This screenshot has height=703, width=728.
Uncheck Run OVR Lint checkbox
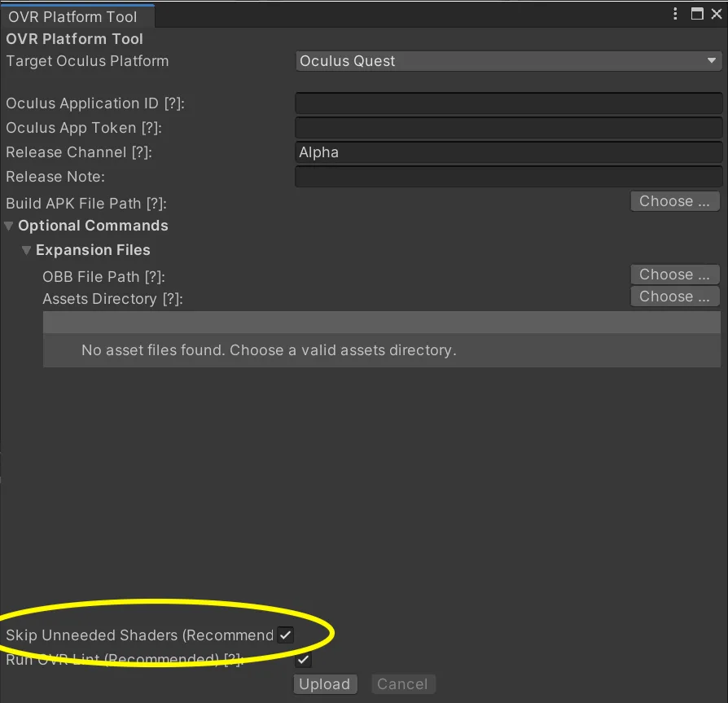(x=303, y=659)
